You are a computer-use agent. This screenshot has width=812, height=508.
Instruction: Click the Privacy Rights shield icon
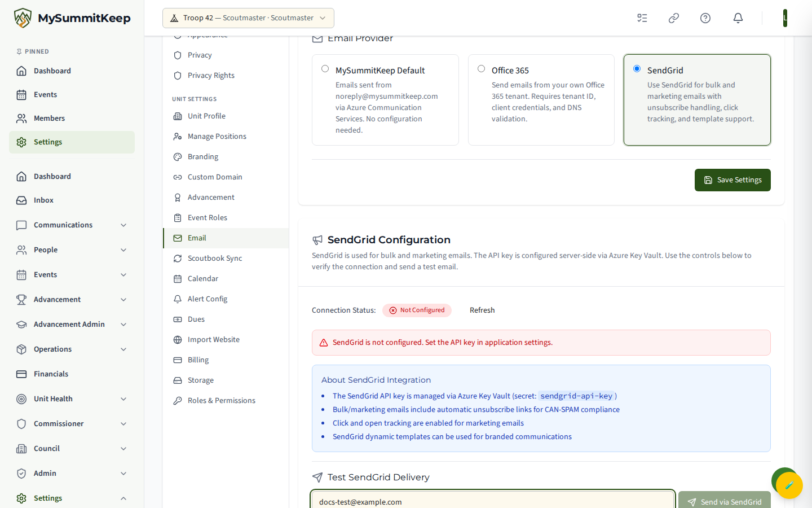click(x=178, y=76)
